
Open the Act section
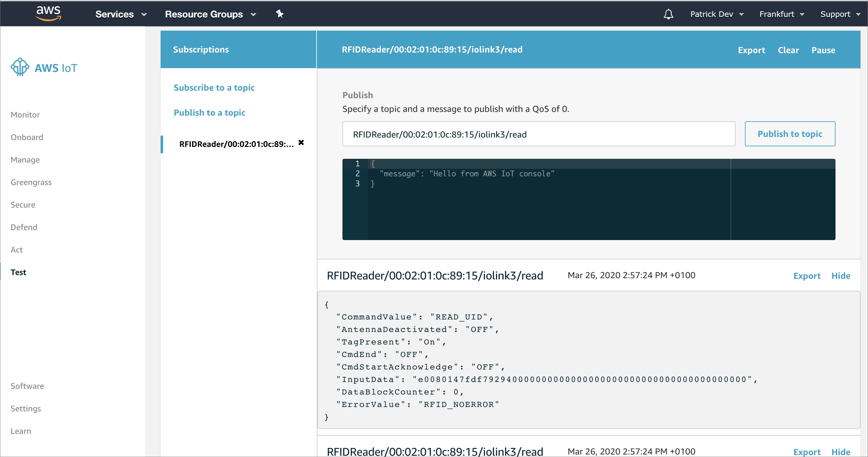point(17,250)
